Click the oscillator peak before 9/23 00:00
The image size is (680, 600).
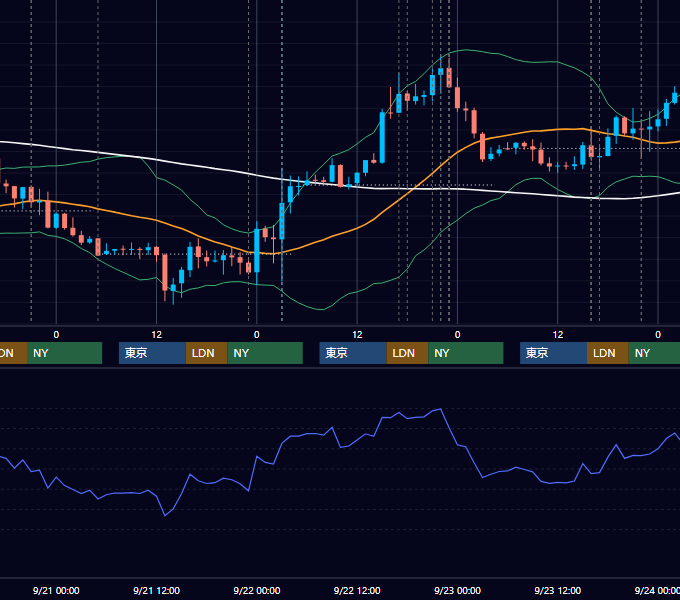point(441,409)
